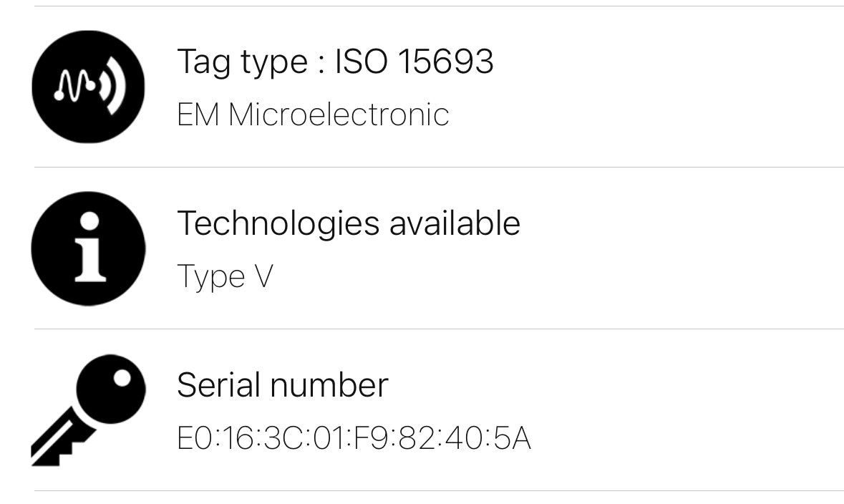This screenshot has width=844, height=504.
Task: Click 'Microelectronic' in the manufacturer subtitle
Action: pyautogui.click(x=339, y=115)
